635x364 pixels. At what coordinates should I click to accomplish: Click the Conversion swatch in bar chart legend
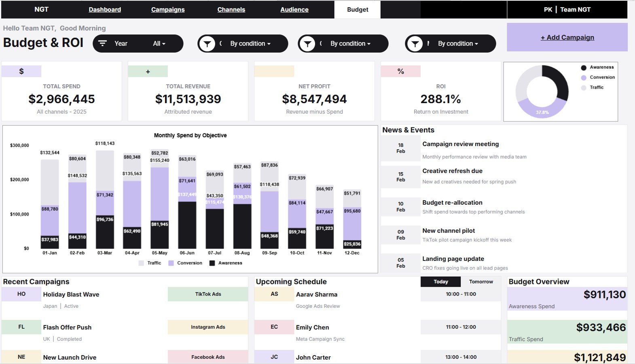pos(171,263)
